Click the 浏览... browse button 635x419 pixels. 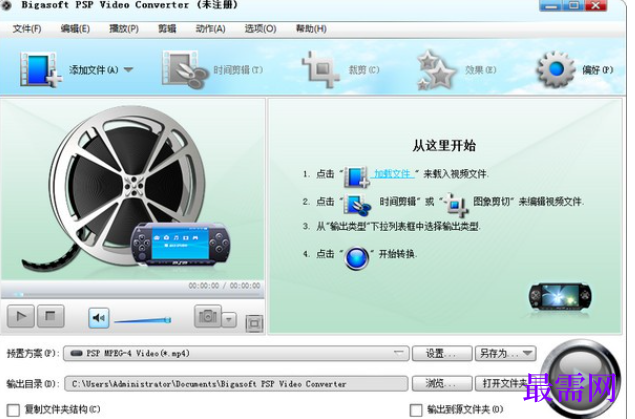tap(442, 383)
